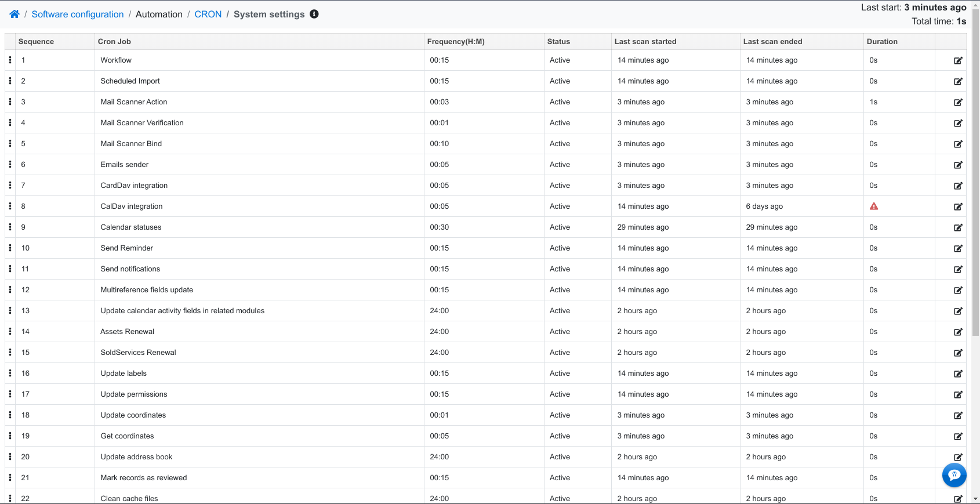980x504 pixels.
Task: Grab the drag handle of Workflow row
Action: [10, 60]
